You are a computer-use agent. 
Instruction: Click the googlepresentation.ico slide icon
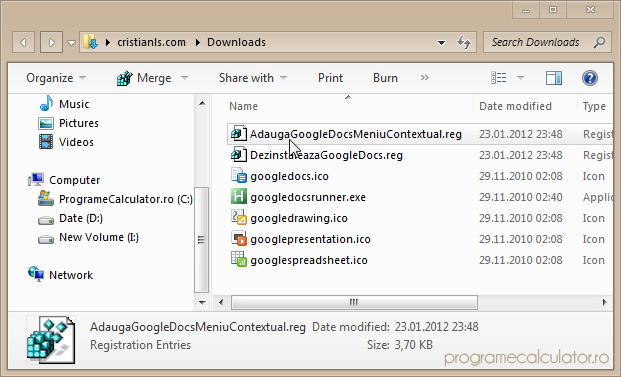239,238
